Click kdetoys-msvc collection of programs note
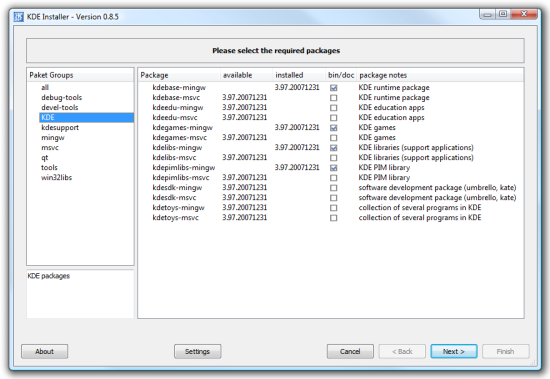Screen dimensions: 550x379 click(x=420, y=218)
